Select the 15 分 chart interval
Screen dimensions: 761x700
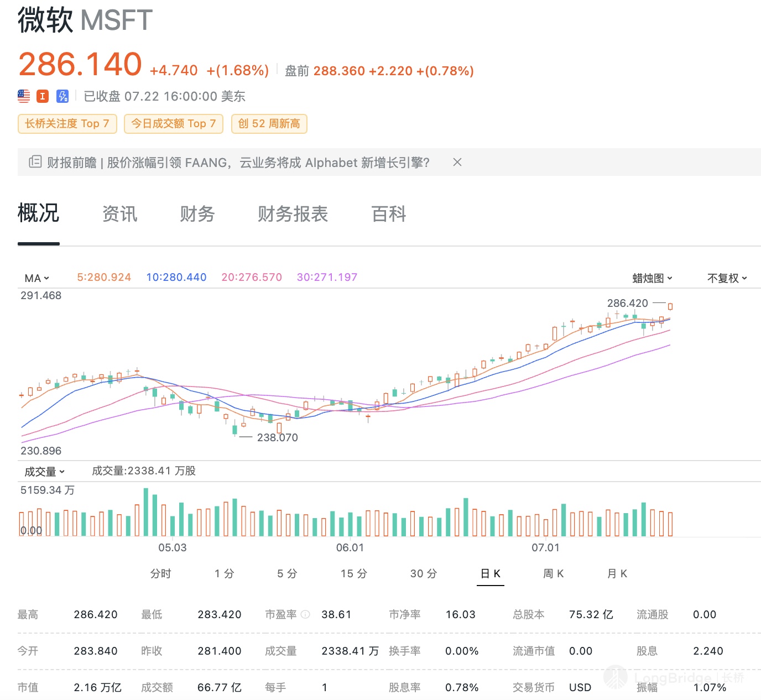[x=354, y=573]
